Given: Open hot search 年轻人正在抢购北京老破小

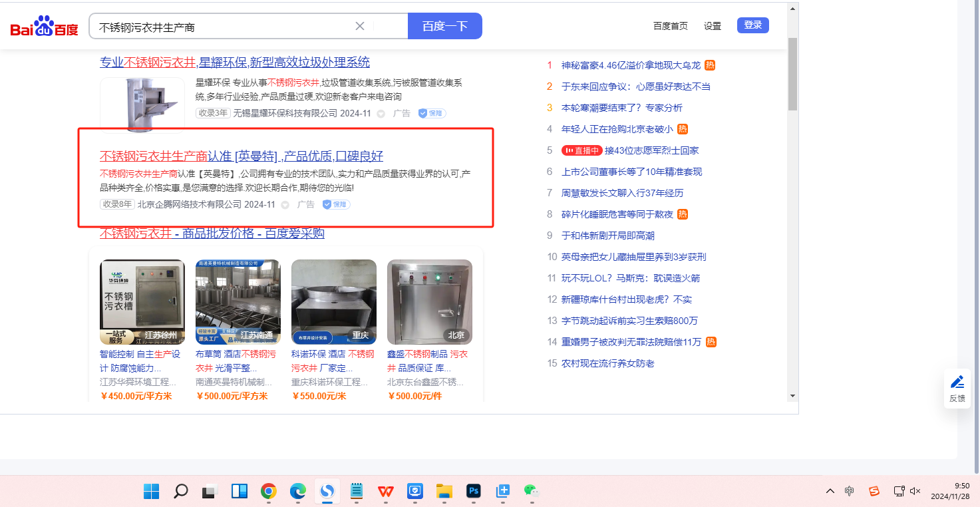Looking at the screenshot, I should (x=617, y=129).
